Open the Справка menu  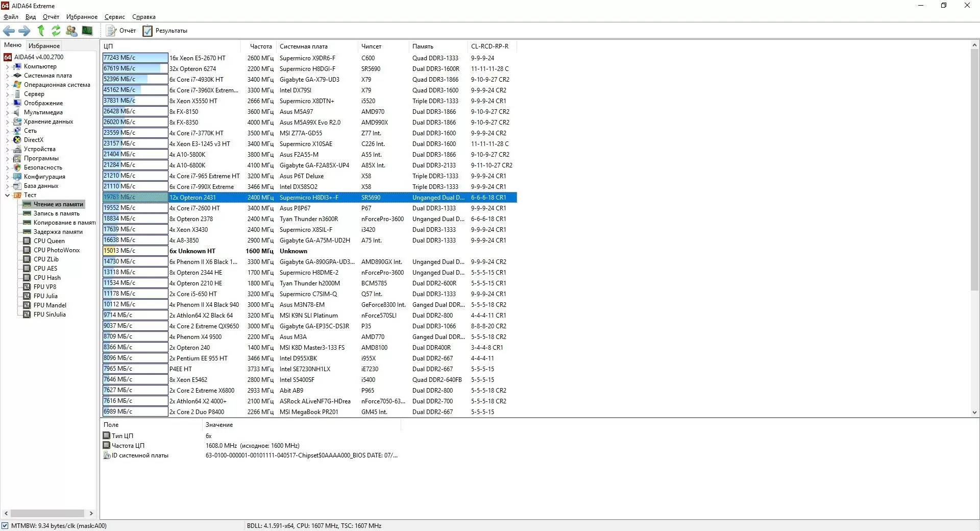(x=144, y=17)
